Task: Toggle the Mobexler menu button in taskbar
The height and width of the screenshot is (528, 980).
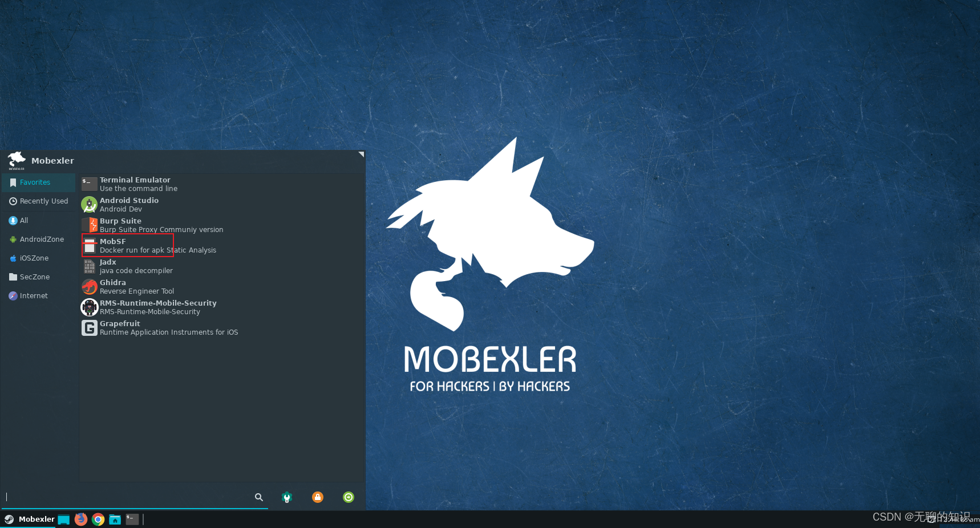Action: [29, 519]
